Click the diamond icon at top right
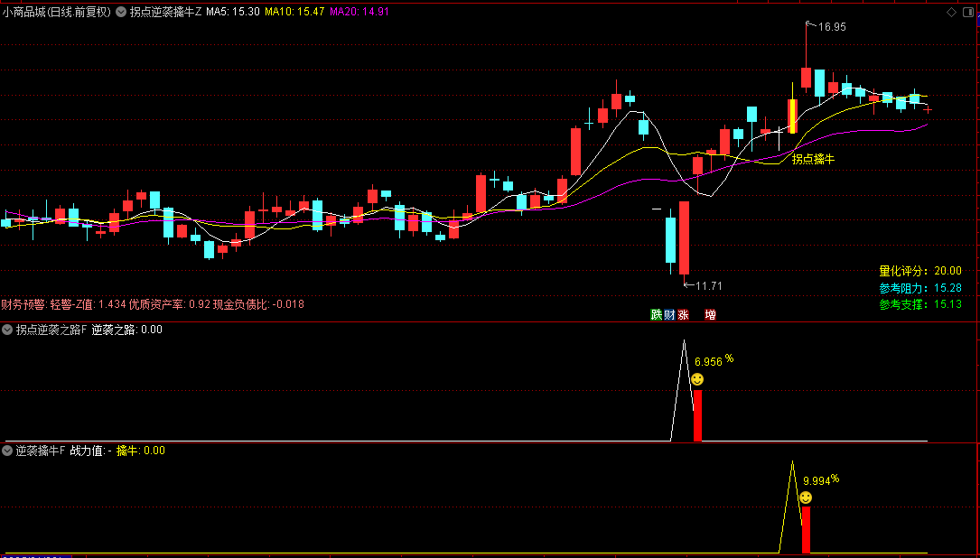Viewport: 980px width, 558px height. (x=952, y=12)
